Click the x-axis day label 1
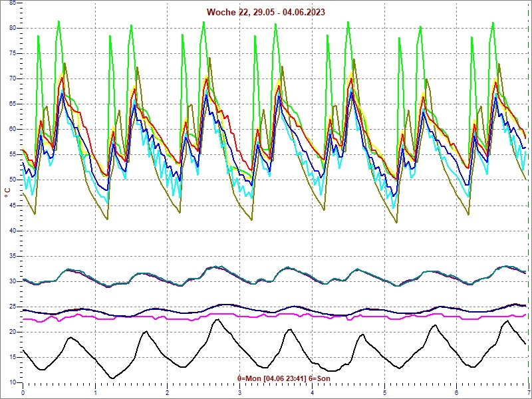The width and height of the screenshot is (532, 399). pos(95,393)
